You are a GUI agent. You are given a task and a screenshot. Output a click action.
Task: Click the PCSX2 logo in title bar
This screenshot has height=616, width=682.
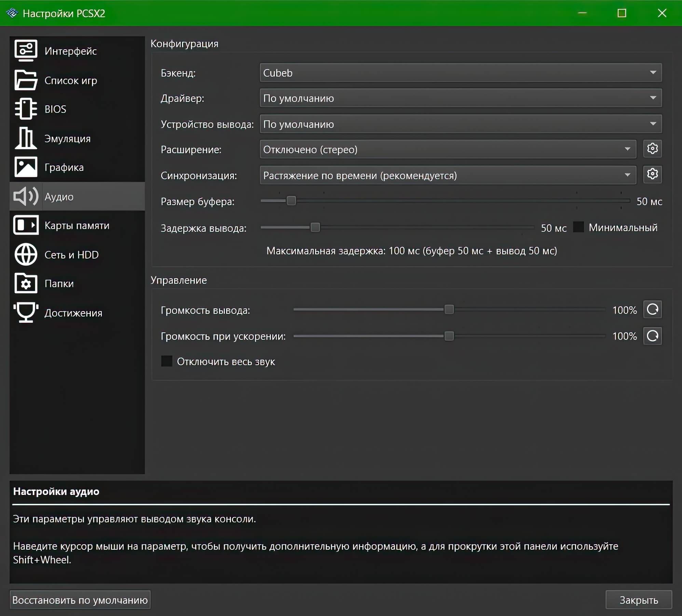(12, 13)
